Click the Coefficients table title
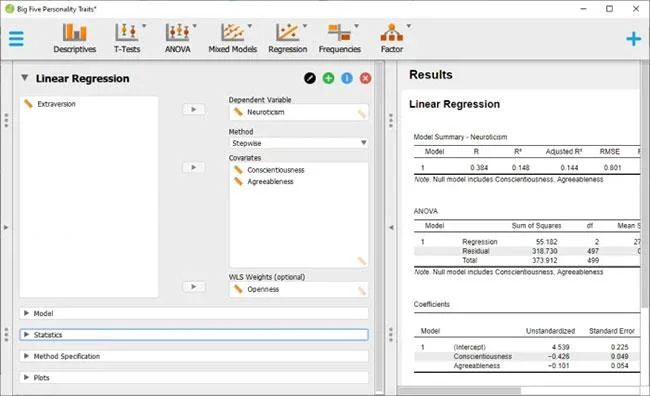The image size is (650, 396). click(432, 304)
